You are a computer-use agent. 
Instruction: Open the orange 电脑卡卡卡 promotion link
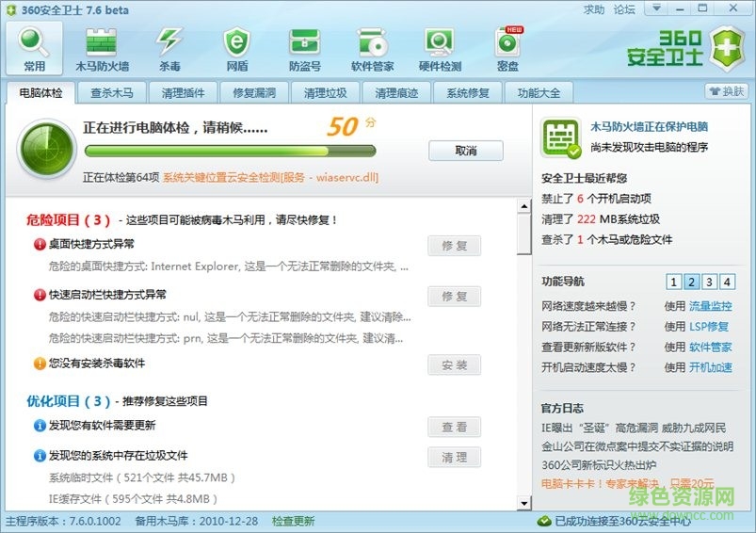click(627, 483)
